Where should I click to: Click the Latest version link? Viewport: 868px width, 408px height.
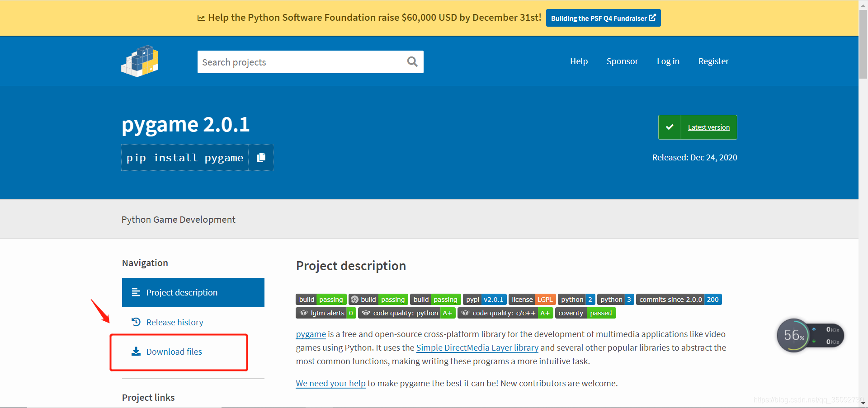click(709, 127)
